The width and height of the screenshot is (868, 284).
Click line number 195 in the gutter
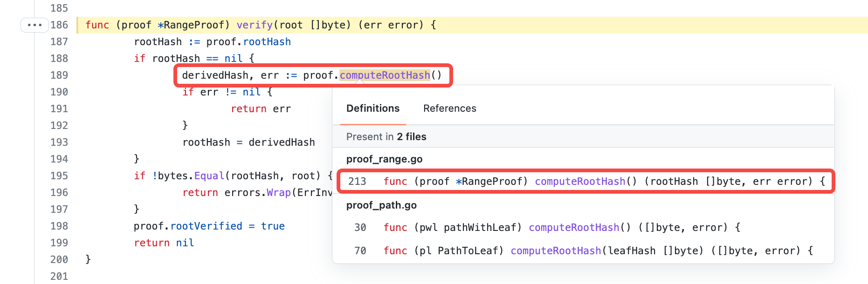coord(59,176)
